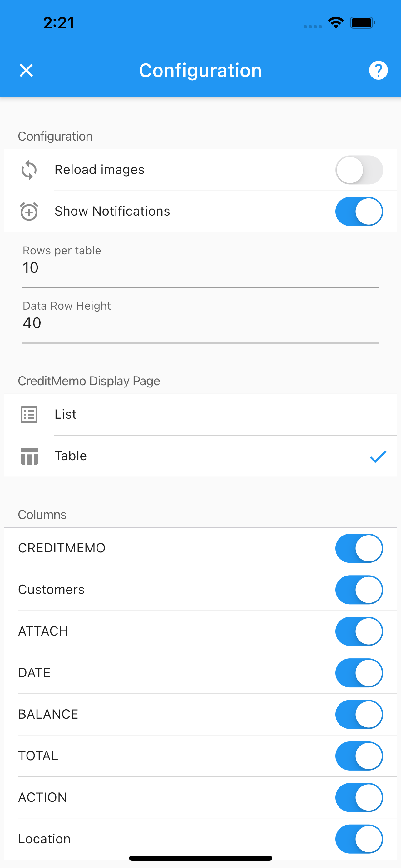Screen dimensions: 401x868
Task: Disable the Location column toggle
Action: 359,839
